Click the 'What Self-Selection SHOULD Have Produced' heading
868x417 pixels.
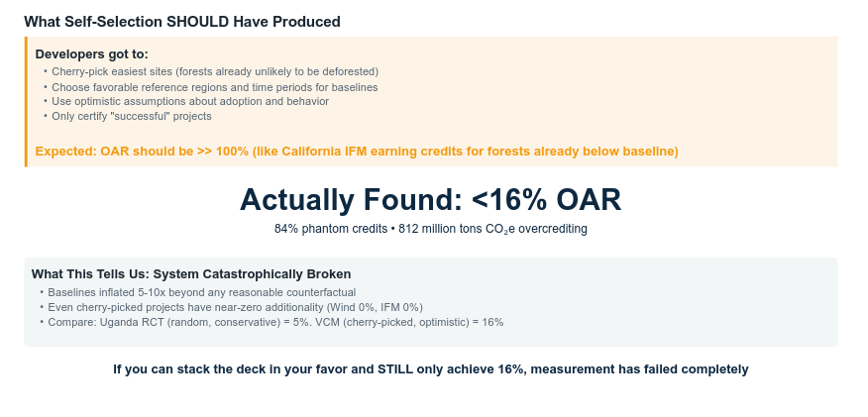click(181, 21)
